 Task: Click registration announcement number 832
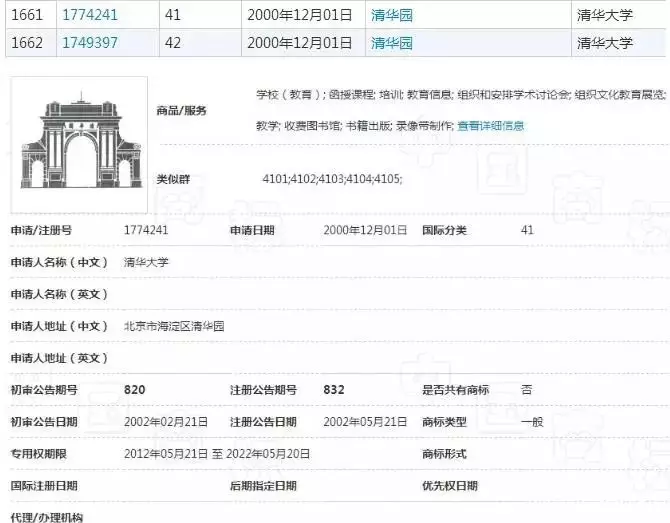coord(334,390)
